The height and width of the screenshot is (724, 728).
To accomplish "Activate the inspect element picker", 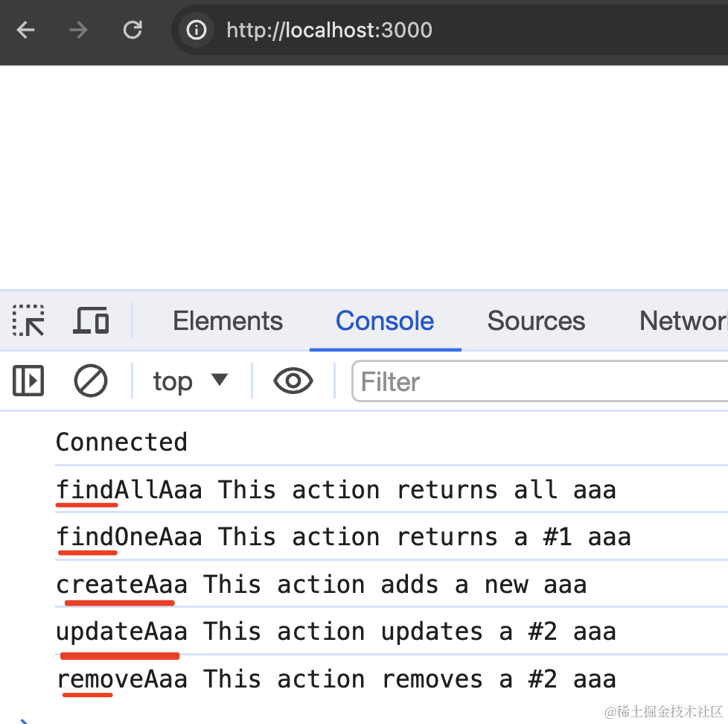I will coord(28,321).
